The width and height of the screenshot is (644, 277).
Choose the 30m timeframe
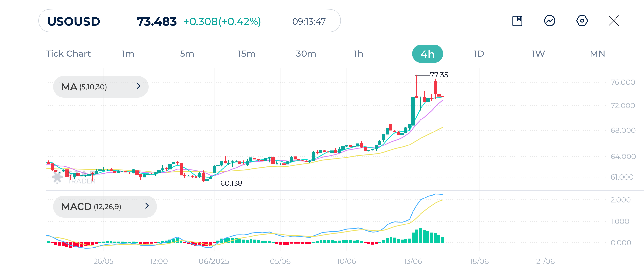tap(306, 54)
